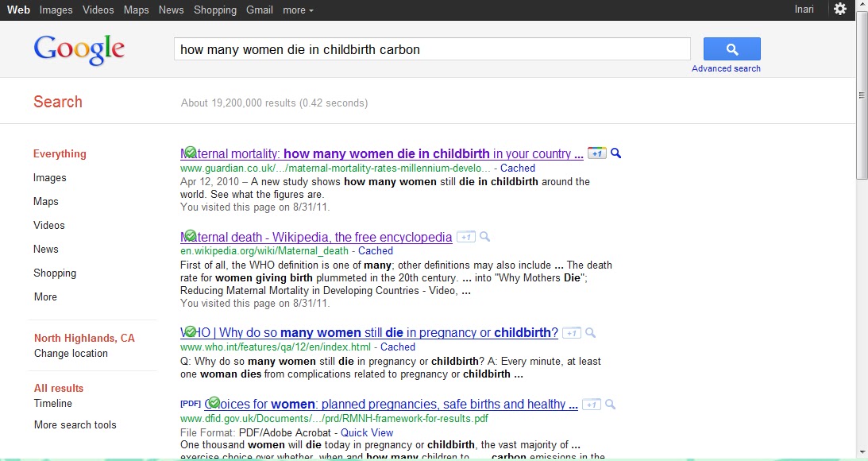Viewport: 868px width, 461px height.
Task: Click the www.dfid.gov.uk green URL text
Action: tap(334, 419)
